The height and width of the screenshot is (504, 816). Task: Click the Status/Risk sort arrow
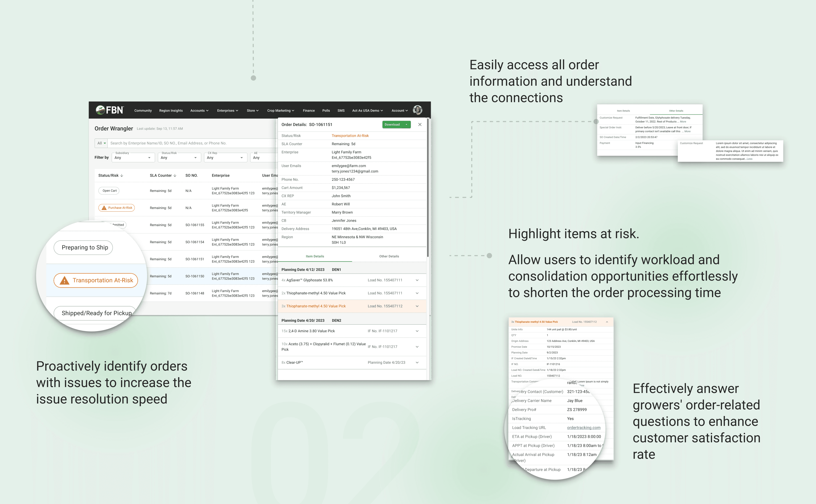click(x=122, y=176)
